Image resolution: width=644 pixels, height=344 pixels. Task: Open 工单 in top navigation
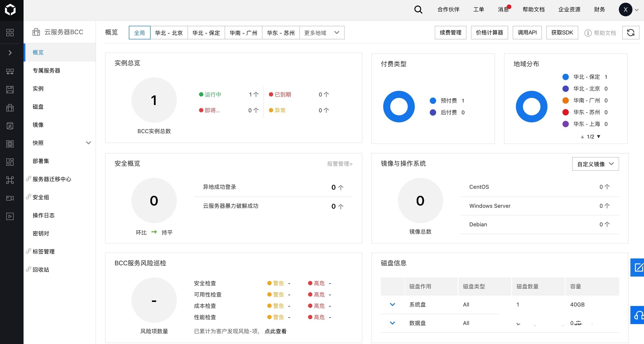(x=478, y=10)
